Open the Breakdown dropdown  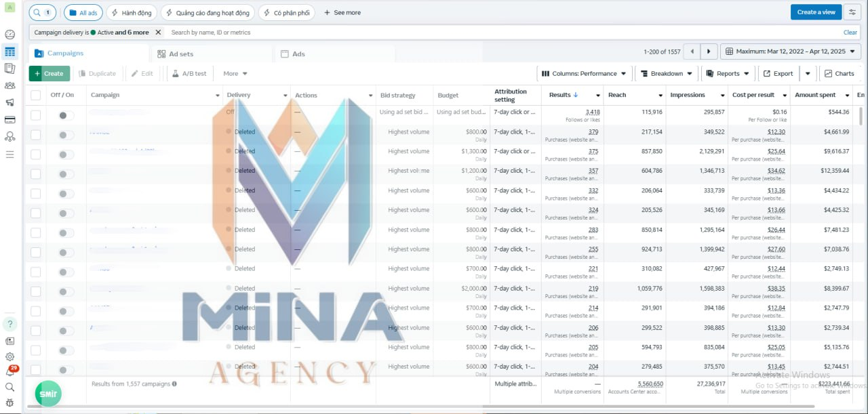point(666,73)
